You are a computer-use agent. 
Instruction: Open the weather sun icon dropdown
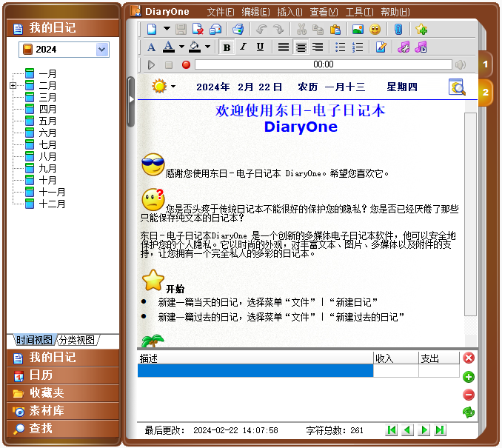(173, 86)
